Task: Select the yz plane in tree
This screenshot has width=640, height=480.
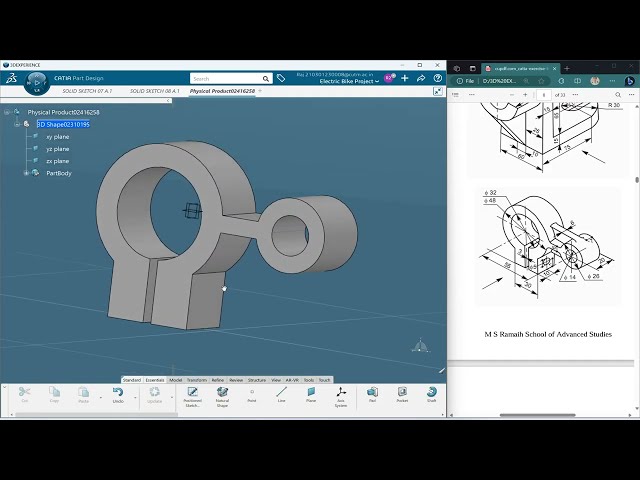Action: point(57,149)
